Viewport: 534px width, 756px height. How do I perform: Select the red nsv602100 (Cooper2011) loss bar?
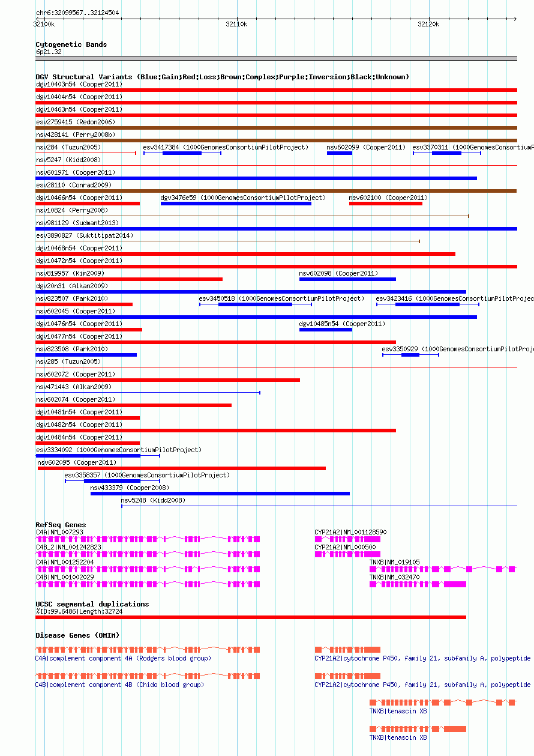[386, 204]
